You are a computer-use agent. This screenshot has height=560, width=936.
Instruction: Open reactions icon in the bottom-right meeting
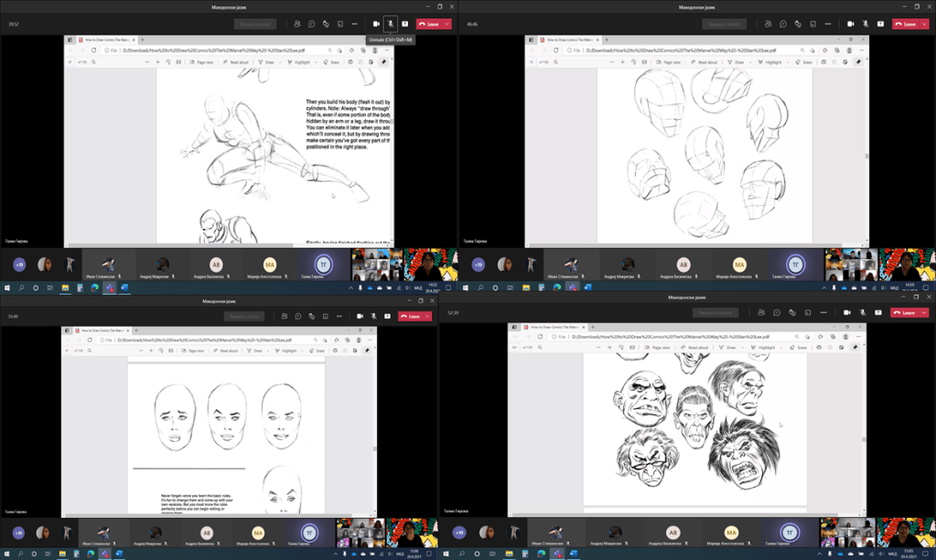point(791,313)
